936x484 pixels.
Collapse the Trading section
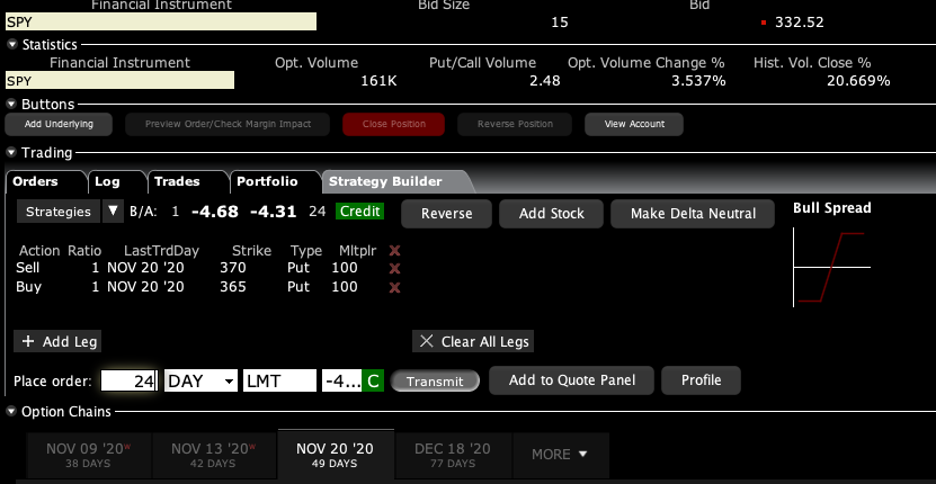[x=12, y=153]
